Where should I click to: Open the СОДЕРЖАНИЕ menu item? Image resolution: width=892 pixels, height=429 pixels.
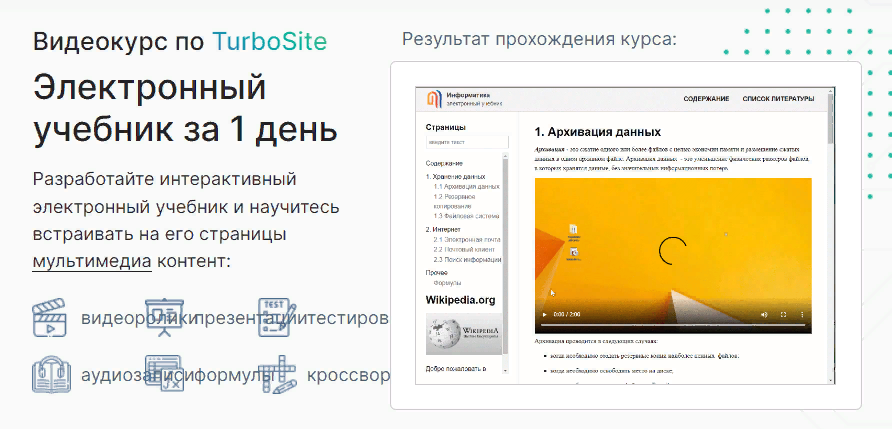click(706, 99)
